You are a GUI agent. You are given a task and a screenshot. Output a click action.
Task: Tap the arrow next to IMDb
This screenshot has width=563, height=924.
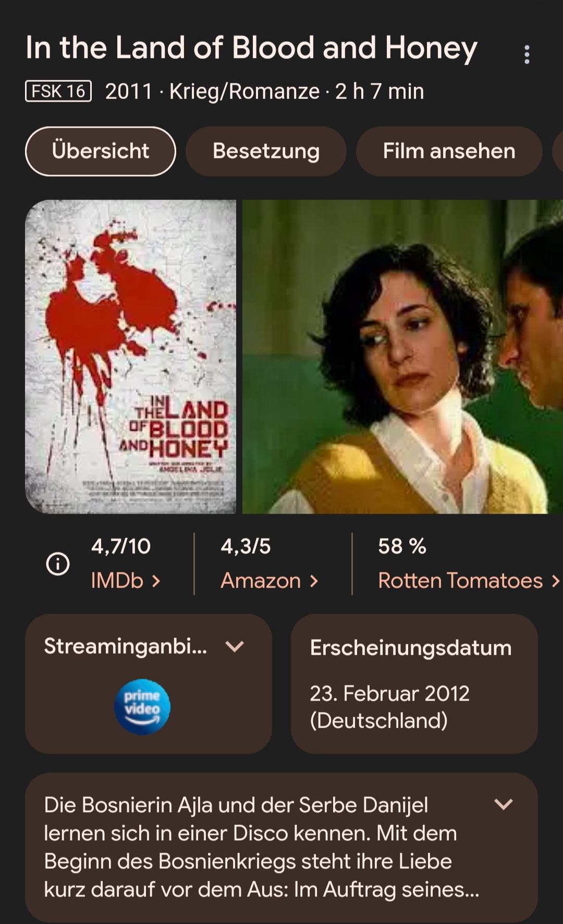[x=156, y=581]
